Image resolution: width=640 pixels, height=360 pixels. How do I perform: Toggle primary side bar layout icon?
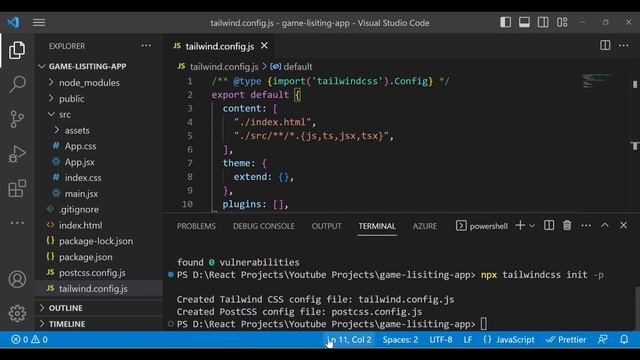coord(505,22)
